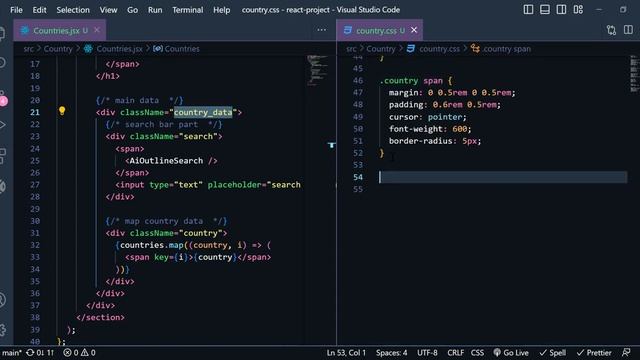Open notifications icon in status bar

click(627, 353)
